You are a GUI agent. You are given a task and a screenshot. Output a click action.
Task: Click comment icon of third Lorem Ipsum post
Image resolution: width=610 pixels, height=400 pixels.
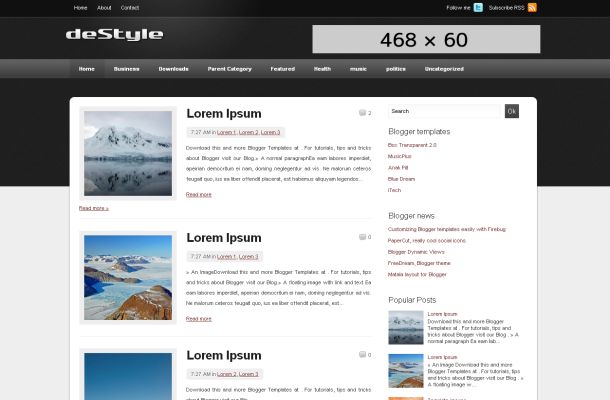pyautogui.click(x=365, y=354)
